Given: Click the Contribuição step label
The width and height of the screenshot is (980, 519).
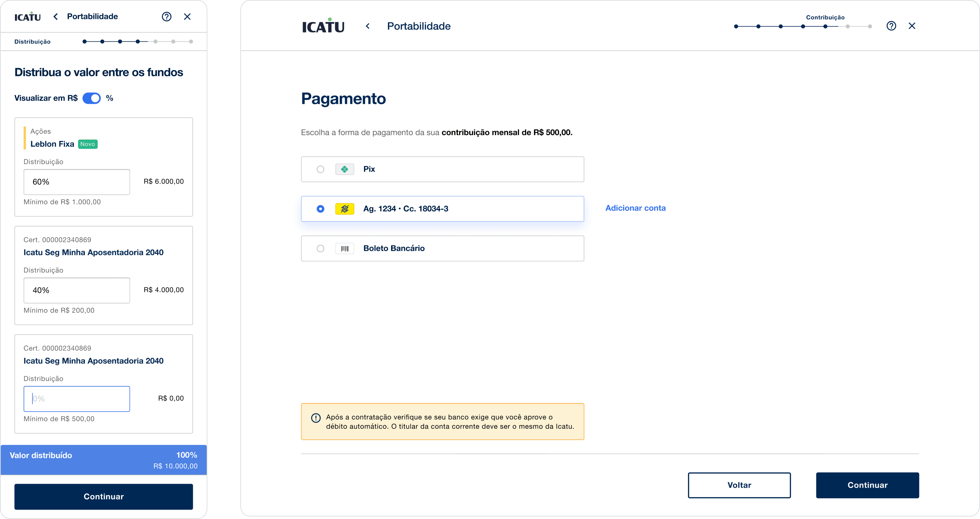Looking at the screenshot, I should pos(825,17).
